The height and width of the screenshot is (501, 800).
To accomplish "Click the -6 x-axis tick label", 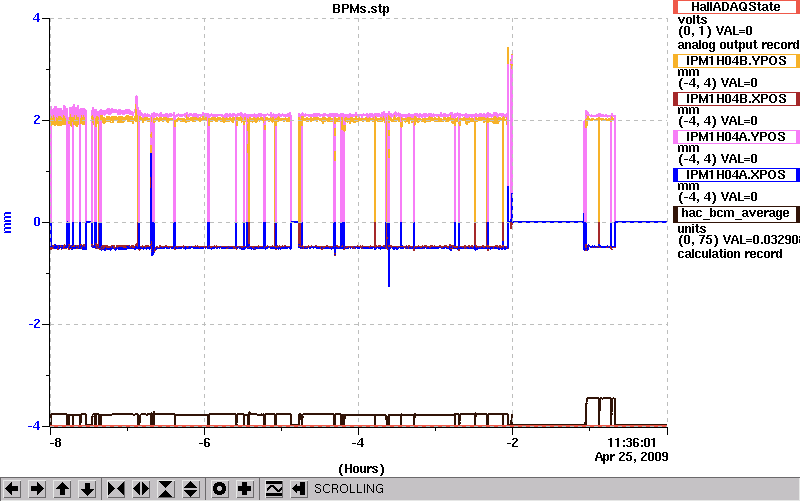I will [204, 442].
